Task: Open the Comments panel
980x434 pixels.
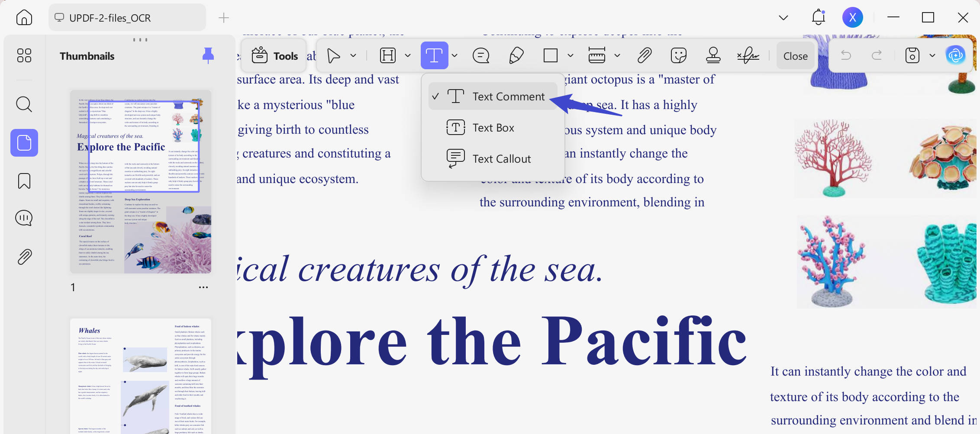Action: [24, 218]
